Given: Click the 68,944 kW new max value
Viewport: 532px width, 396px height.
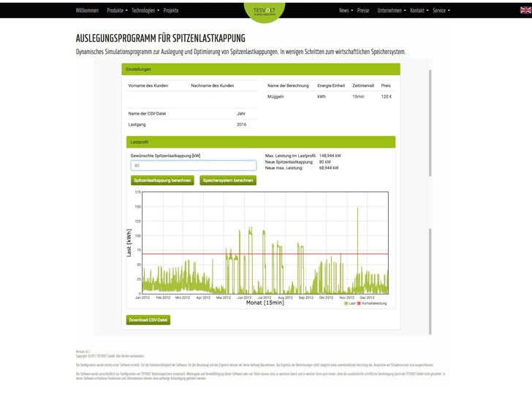Looking at the screenshot, I should pyautogui.click(x=329, y=168).
